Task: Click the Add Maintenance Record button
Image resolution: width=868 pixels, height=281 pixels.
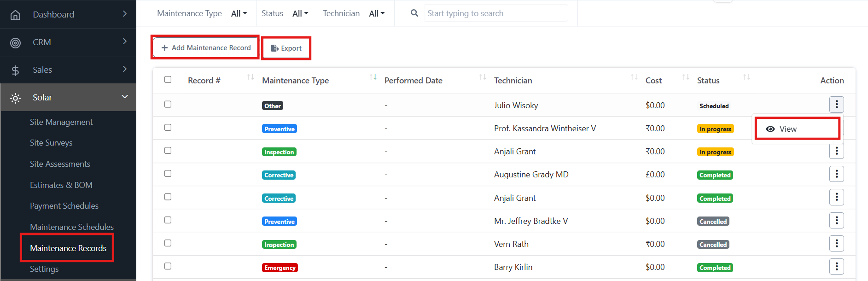Action: [x=206, y=48]
